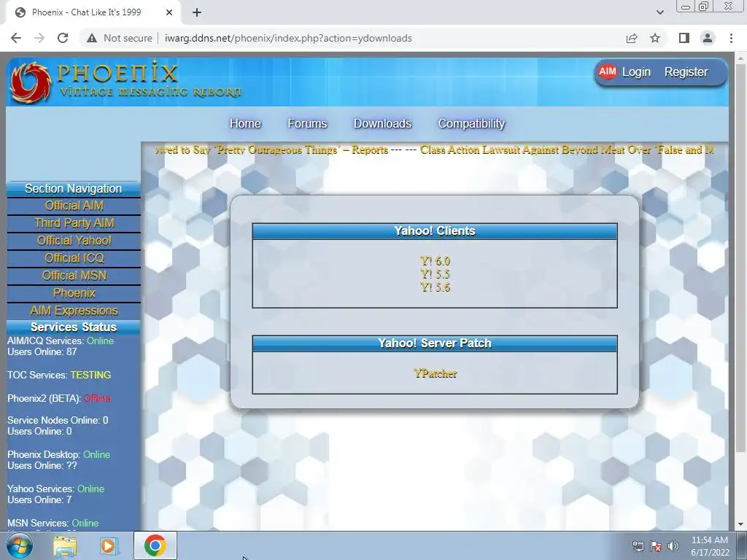Viewport: 747px width, 560px height.
Task: Click the Yahoo! Clients section header
Action: 435,231
